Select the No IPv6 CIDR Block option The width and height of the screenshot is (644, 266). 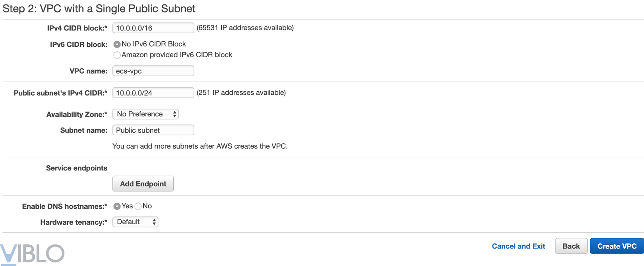(x=117, y=44)
